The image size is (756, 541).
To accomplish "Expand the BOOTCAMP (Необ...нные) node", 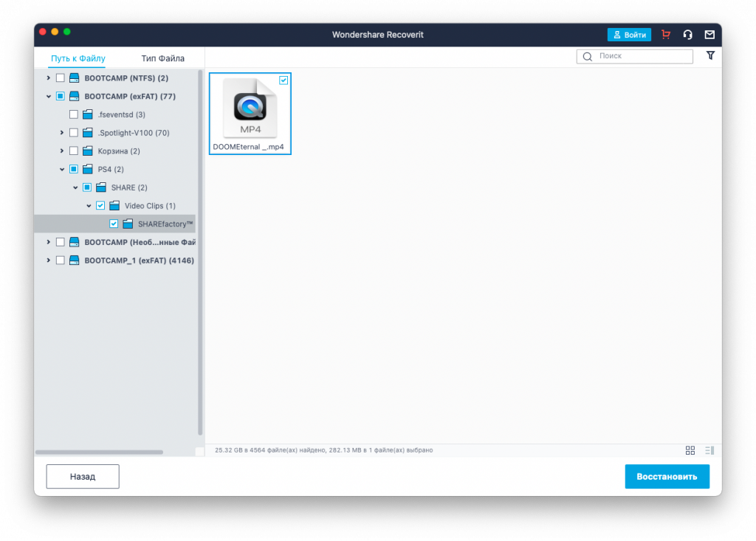I will click(x=48, y=242).
